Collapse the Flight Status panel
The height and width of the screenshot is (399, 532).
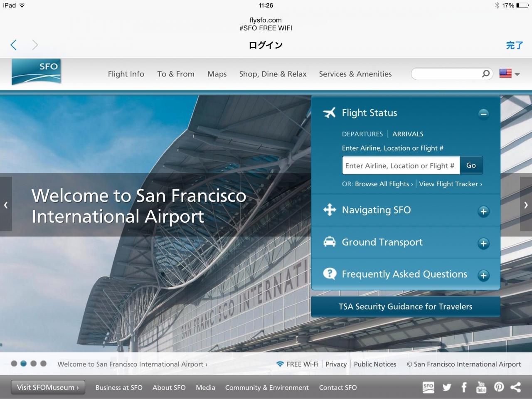click(483, 114)
